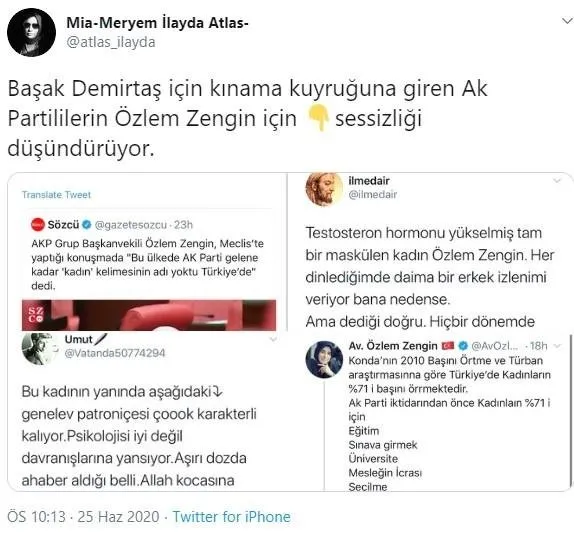574x539 pixels.
Task: Open the Umut profile avatar
Action: click(39, 348)
